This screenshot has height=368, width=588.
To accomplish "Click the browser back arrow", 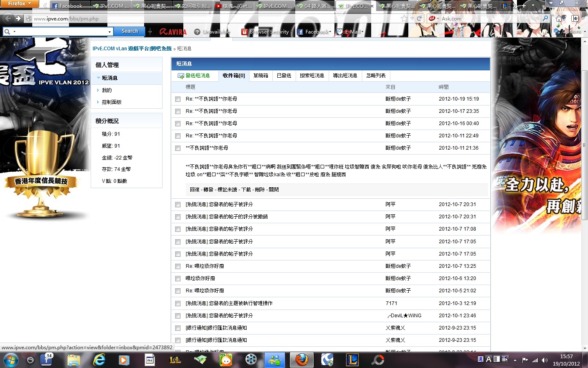I will [x=8, y=18].
